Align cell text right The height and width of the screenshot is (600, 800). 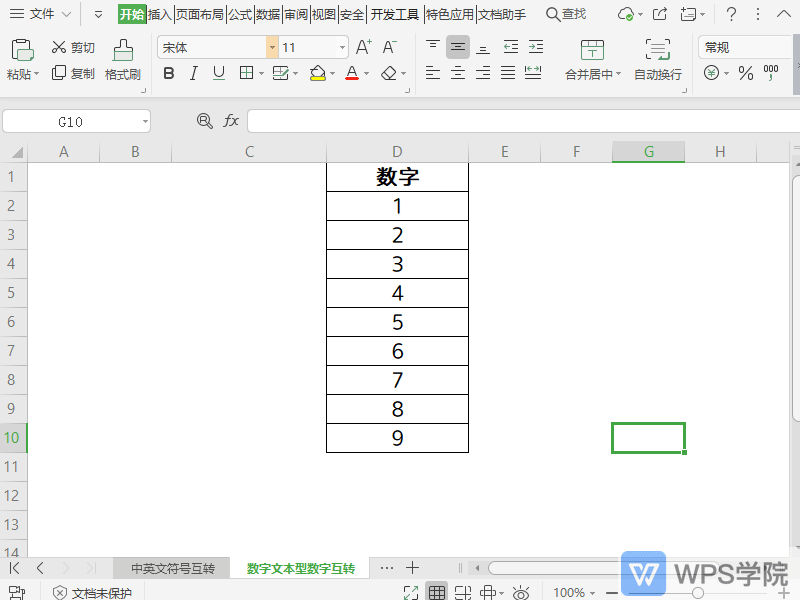pos(483,73)
